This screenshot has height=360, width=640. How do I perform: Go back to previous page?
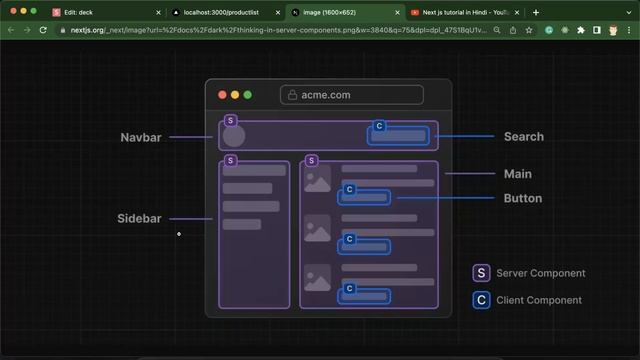11,30
